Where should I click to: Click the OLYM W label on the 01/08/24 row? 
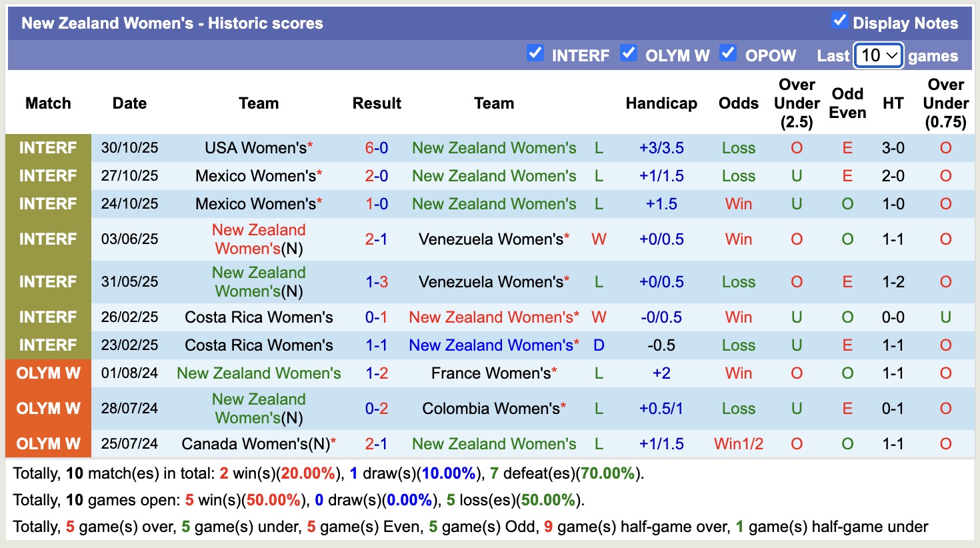(x=48, y=373)
